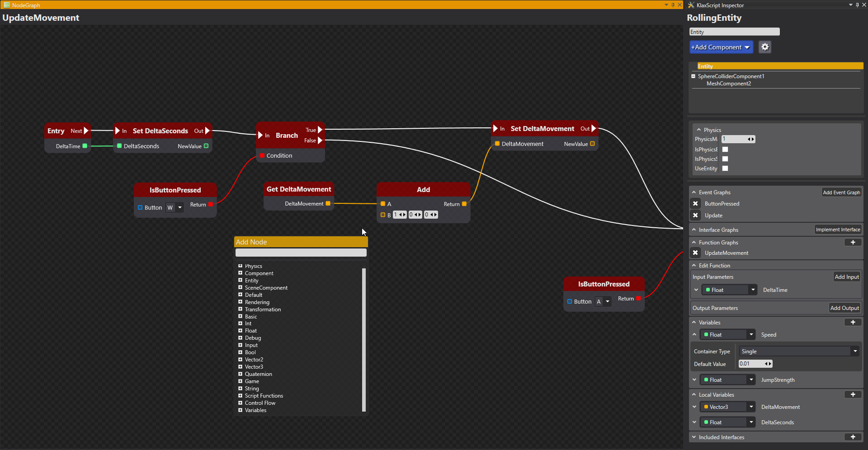Click the gear settings icon beside Add Component
The width and height of the screenshot is (868, 450).
(x=764, y=47)
